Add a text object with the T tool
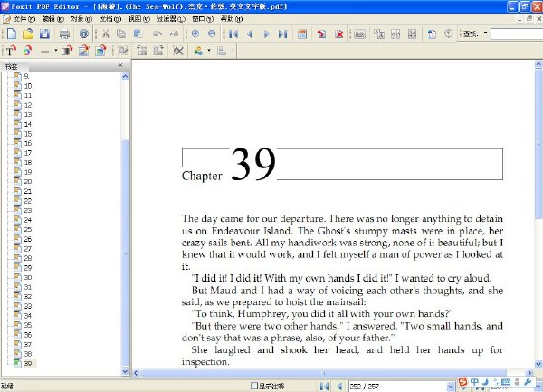543x392 pixels. tap(11, 51)
